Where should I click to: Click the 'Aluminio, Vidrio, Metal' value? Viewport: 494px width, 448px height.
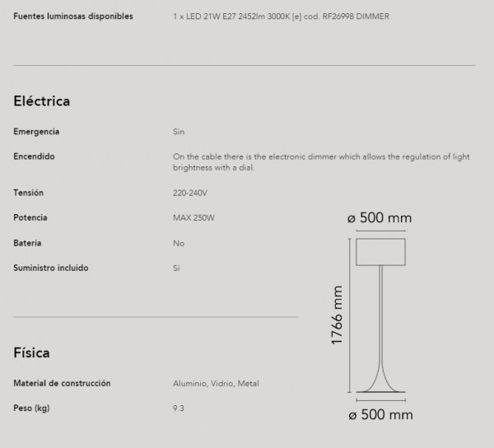(216, 384)
